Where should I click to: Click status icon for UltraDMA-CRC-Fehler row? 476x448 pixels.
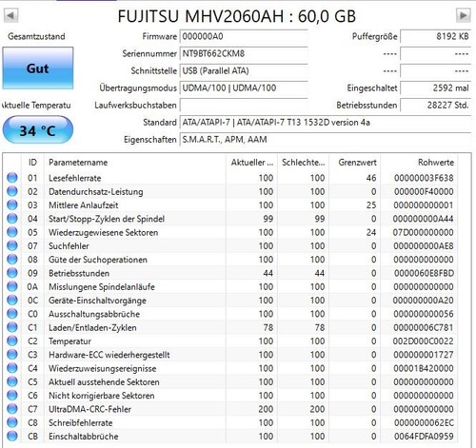[x=12, y=409]
